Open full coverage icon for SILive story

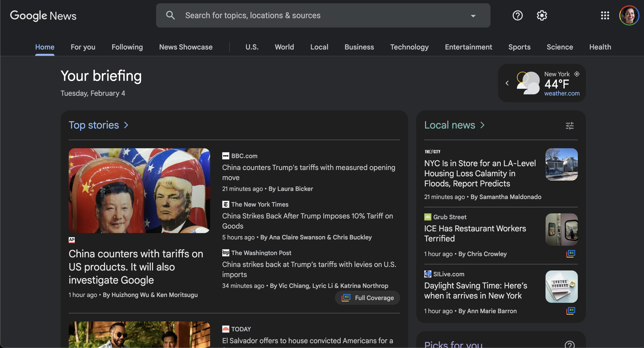[571, 311]
